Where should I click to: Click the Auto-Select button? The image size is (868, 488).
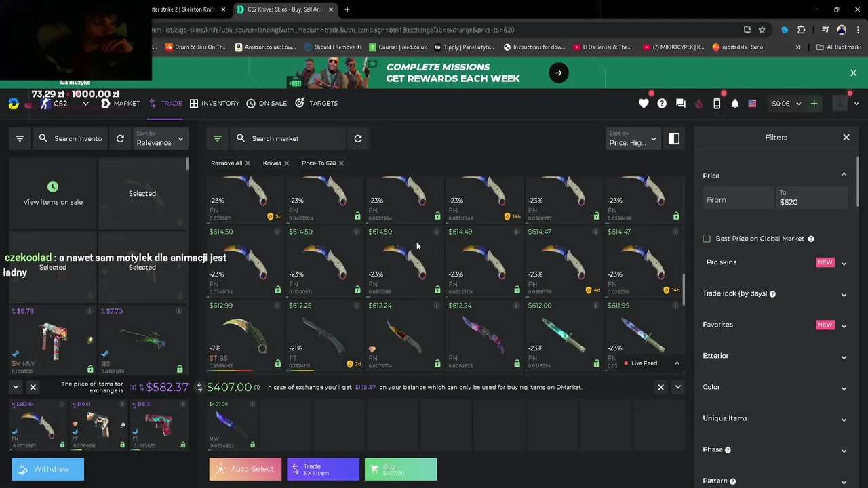point(245,469)
